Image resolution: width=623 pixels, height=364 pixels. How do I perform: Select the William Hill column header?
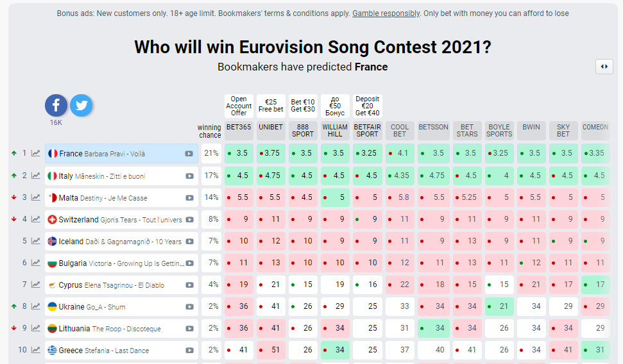click(335, 131)
